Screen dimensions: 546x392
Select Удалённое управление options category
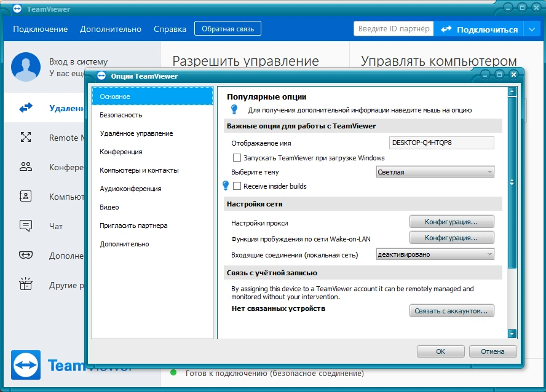coord(152,133)
